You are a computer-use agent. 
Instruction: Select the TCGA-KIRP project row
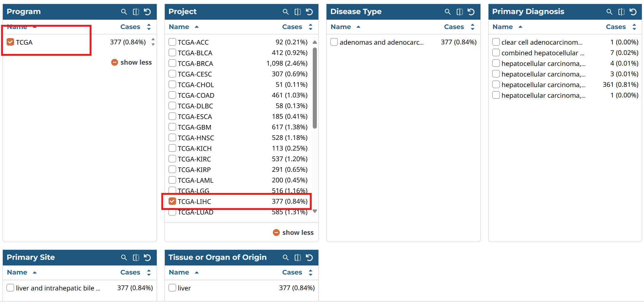(238, 170)
